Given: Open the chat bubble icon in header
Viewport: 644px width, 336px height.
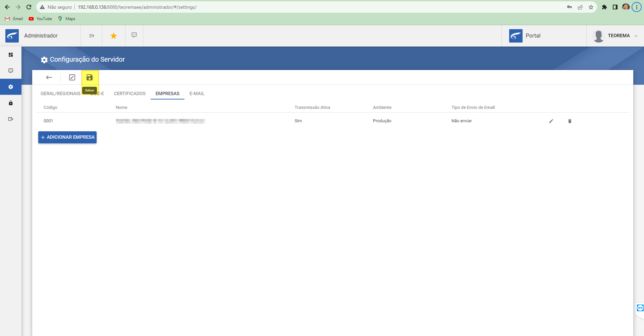Looking at the screenshot, I should point(134,35).
